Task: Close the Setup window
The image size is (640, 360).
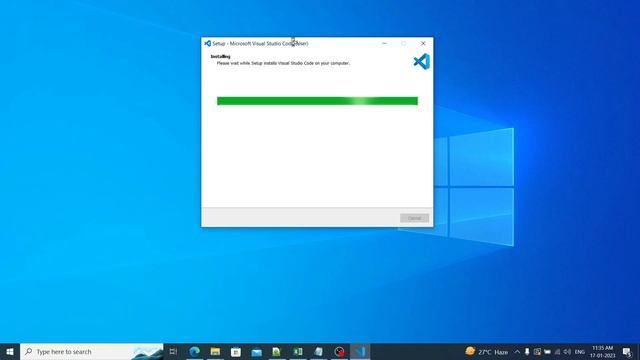Action: 423,43
